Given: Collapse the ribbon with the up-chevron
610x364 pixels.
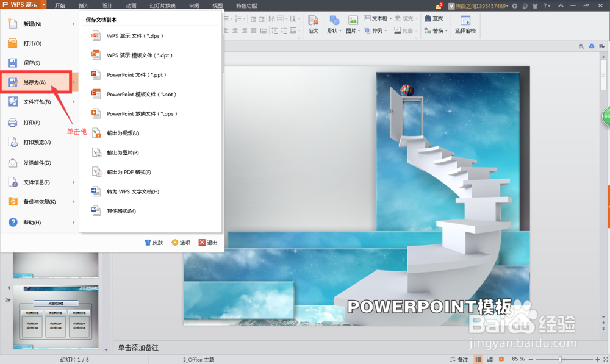Looking at the screenshot, I should click(x=561, y=6).
